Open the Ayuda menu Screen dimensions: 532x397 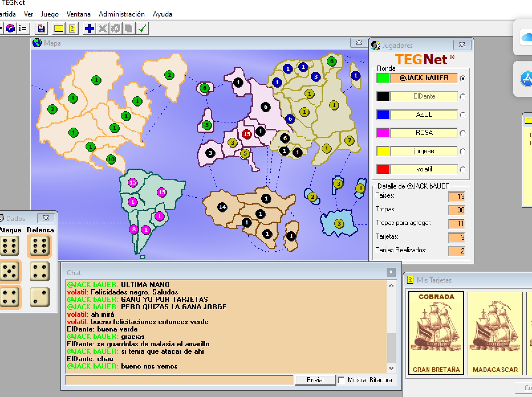(x=162, y=14)
